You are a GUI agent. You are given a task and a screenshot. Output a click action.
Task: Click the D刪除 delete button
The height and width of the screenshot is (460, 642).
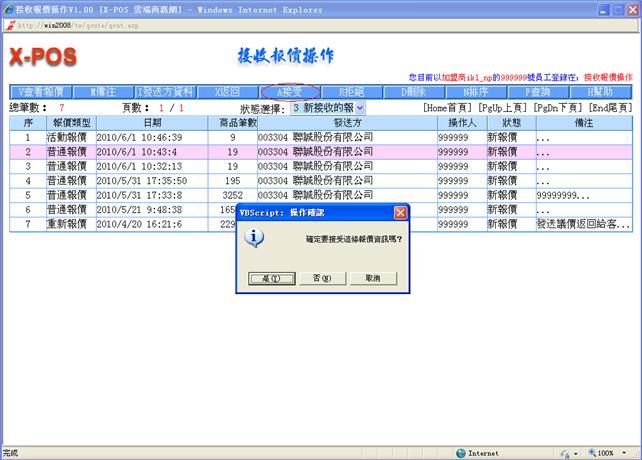[414, 92]
